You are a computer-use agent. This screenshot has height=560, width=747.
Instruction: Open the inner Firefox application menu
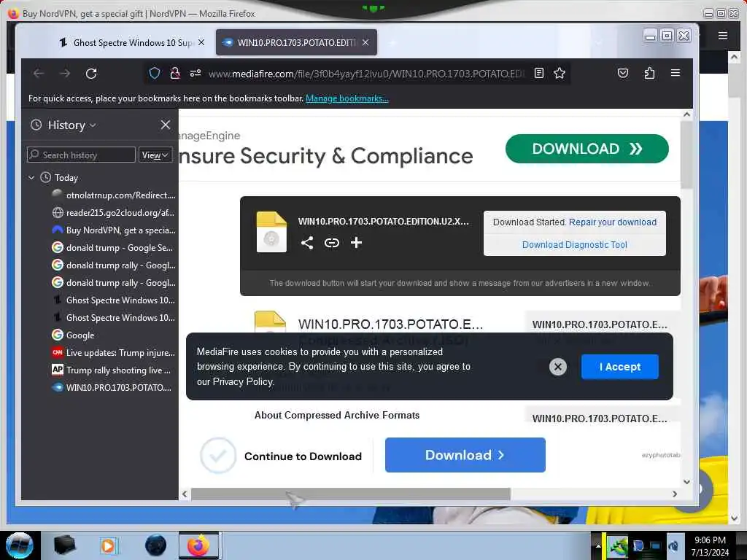pos(675,73)
